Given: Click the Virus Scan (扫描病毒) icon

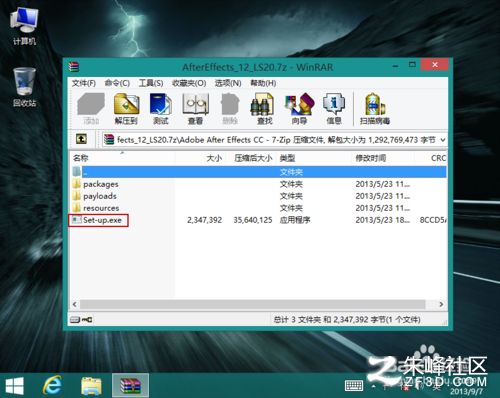Looking at the screenshot, I should click(x=375, y=109).
